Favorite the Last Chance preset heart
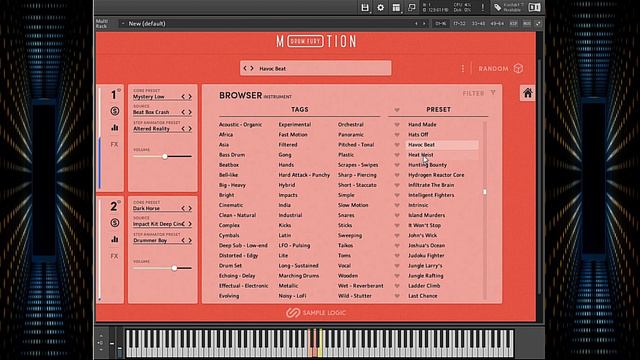 (397, 296)
